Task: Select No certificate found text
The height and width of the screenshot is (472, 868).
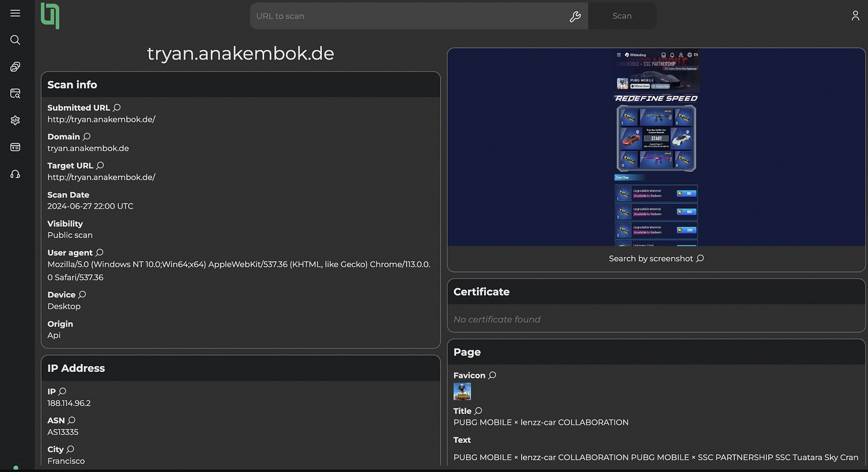Action: pyautogui.click(x=497, y=319)
